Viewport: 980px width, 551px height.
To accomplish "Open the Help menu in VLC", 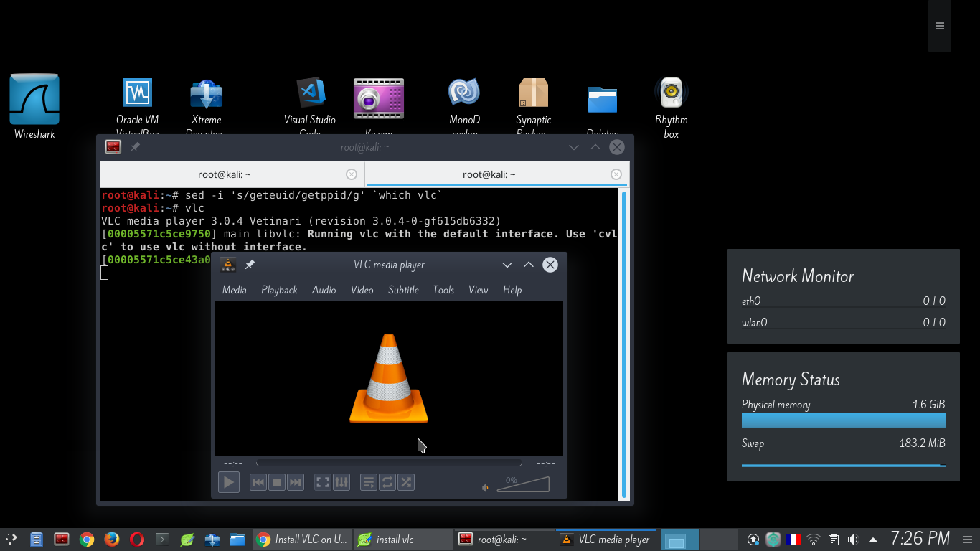I will pyautogui.click(x=512, y=290).
